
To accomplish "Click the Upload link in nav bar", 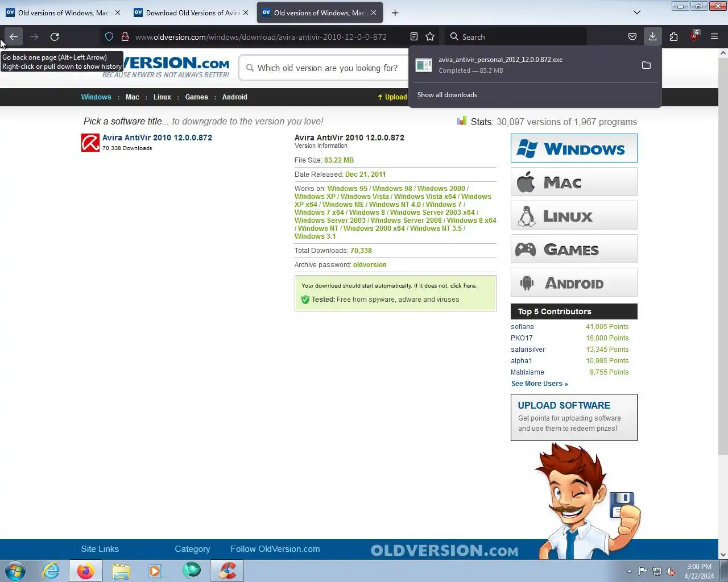I will (x=392, y=97).
